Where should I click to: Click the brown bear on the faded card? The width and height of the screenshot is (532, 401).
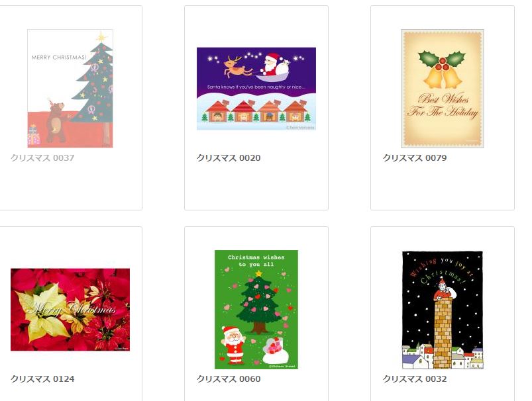(x=56, y=122)
